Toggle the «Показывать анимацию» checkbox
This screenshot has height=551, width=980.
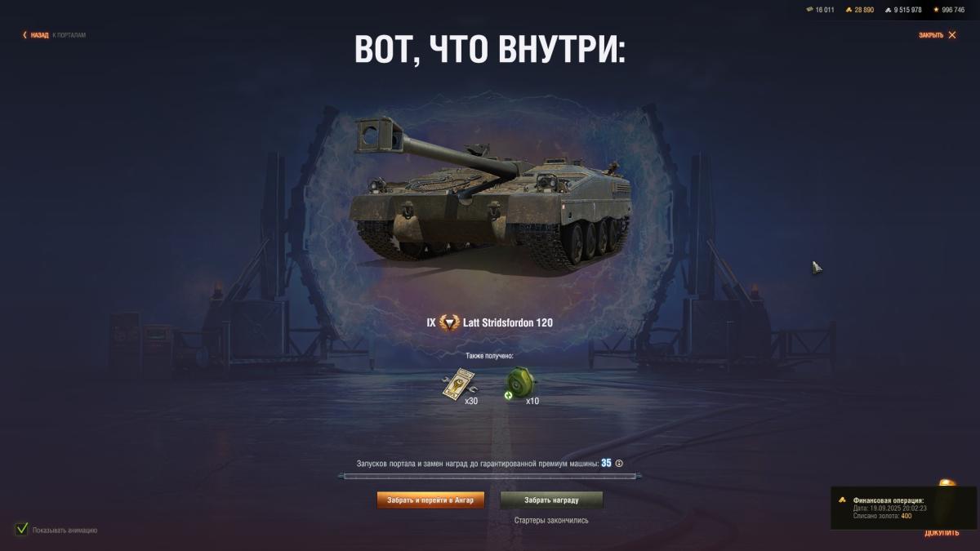click(22, 529)
